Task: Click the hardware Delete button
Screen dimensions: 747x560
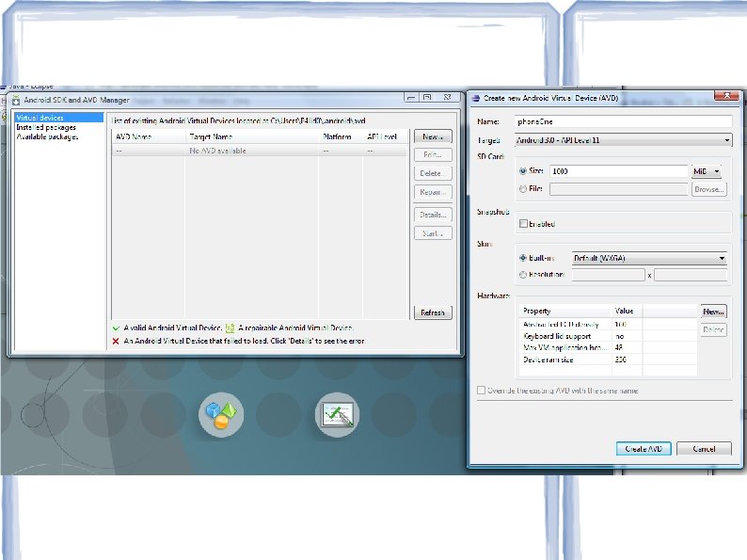Action: [714, 329]
